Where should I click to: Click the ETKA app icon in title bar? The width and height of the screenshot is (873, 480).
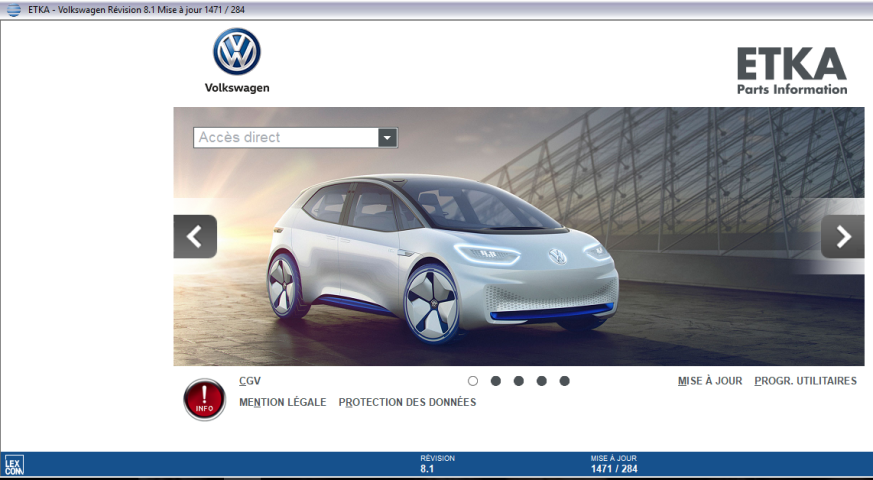click(x=13, y=9)
